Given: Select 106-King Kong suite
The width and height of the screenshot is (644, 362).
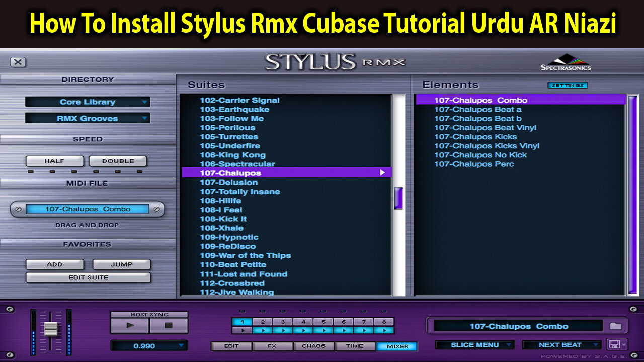Looking at the screenshot, I should click(x=232, y=155).
